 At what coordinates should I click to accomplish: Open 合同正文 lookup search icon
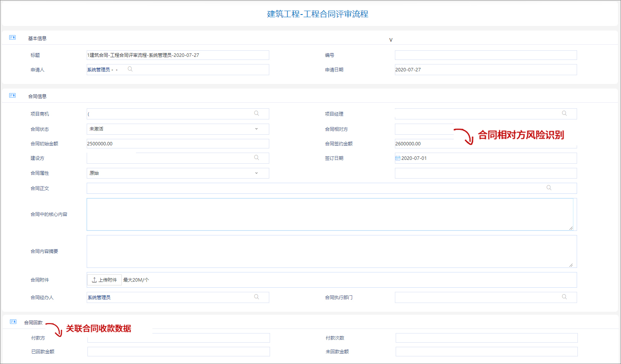(x=549, y=188)
